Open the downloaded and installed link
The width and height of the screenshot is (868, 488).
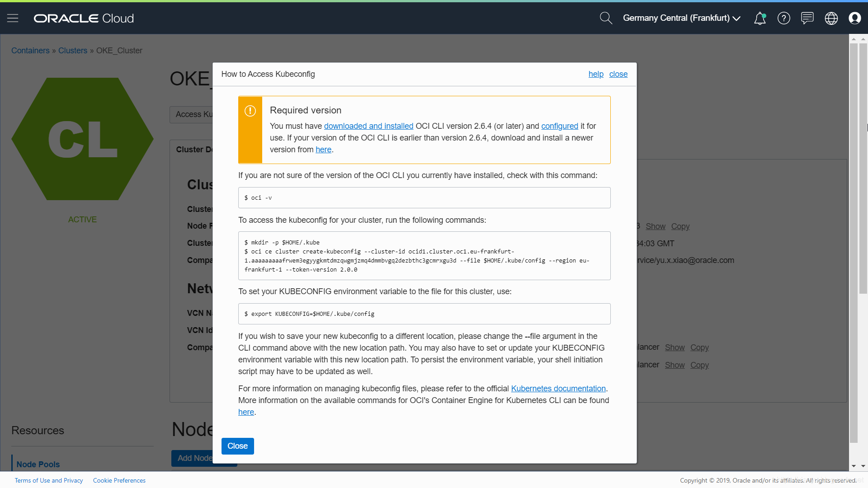(368, 126)
